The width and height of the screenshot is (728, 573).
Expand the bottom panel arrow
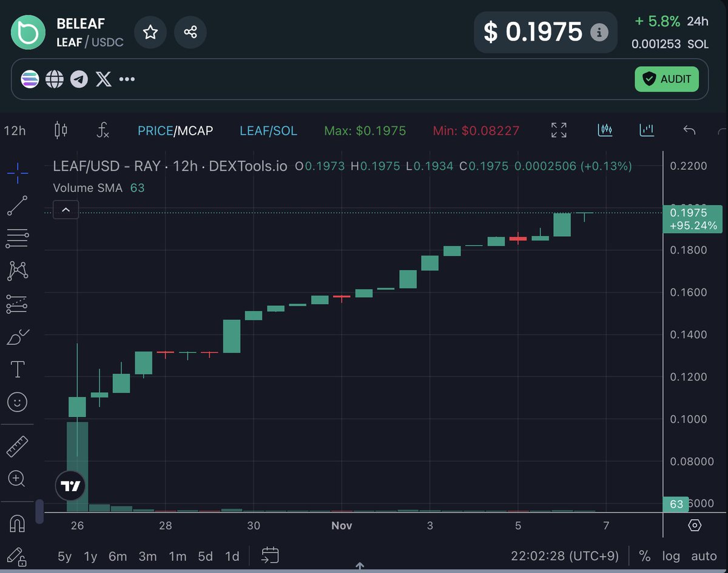pos(359,567)
